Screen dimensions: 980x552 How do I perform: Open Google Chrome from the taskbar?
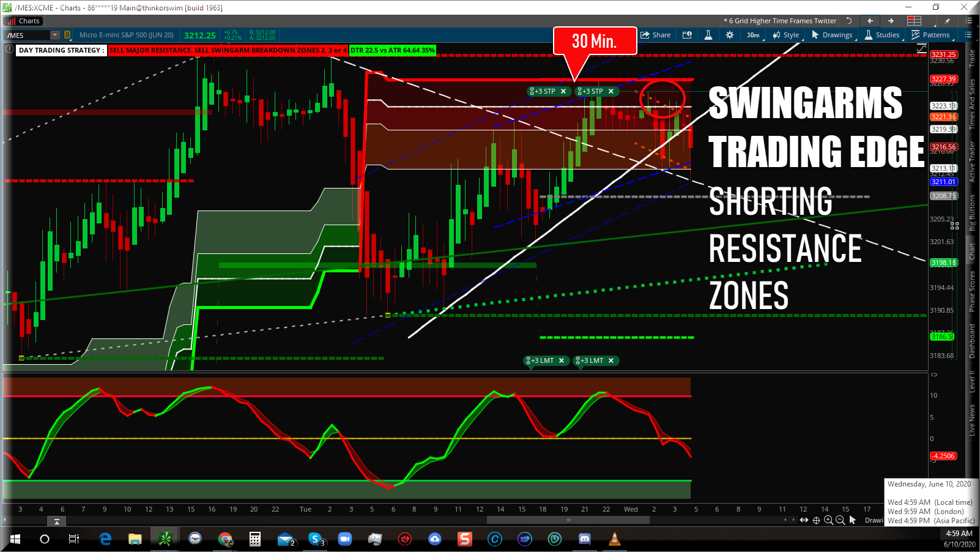[226, 539]
